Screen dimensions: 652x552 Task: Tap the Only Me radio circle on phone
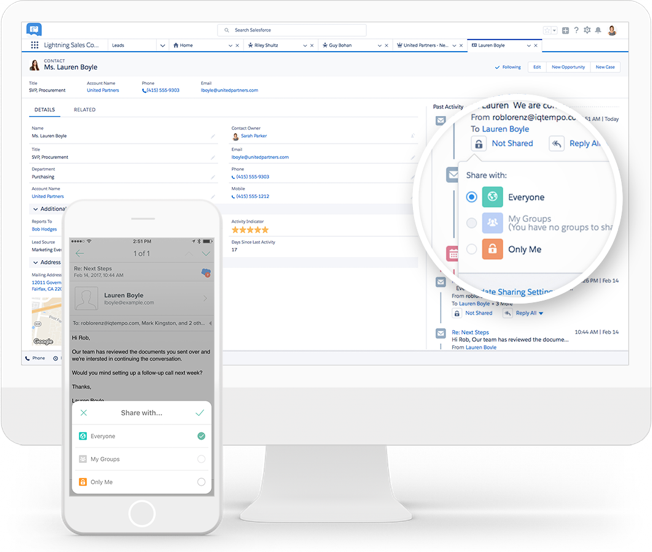201,482
